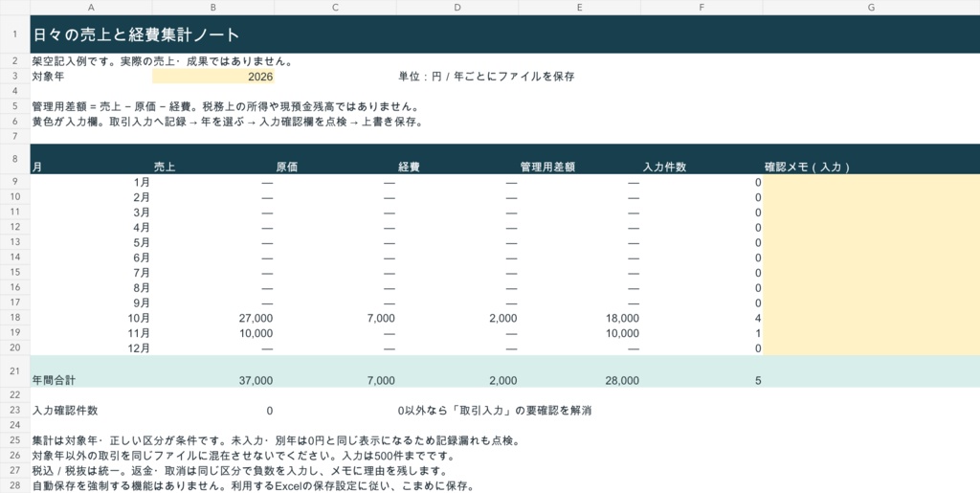This screenshot has height=493, width=980.
Task: Select the instruction line starting 黄色が入力欄
Action: [x=228, y=122]
